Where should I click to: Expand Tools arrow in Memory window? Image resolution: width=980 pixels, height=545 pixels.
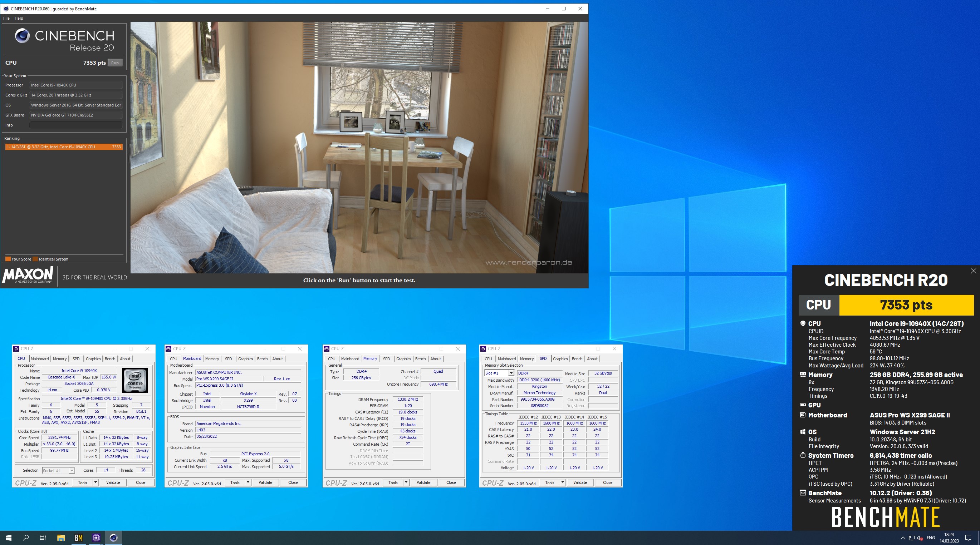click(x=406, y=482)
